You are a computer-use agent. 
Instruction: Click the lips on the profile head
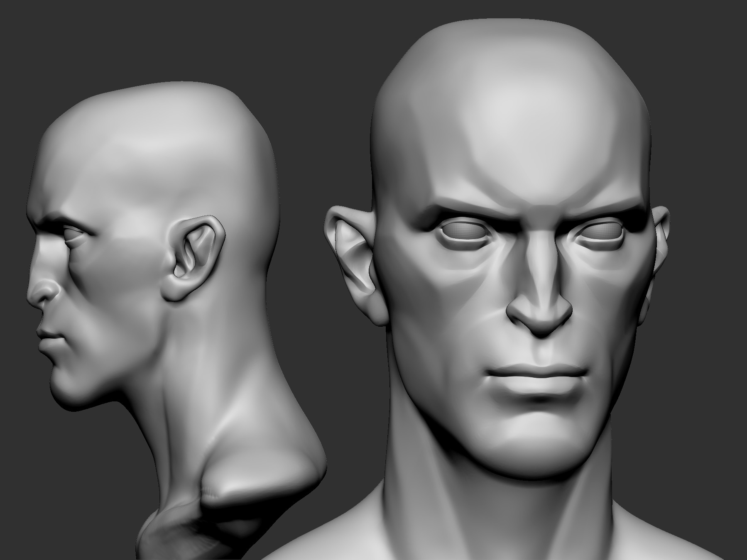[x=50, y=340]
